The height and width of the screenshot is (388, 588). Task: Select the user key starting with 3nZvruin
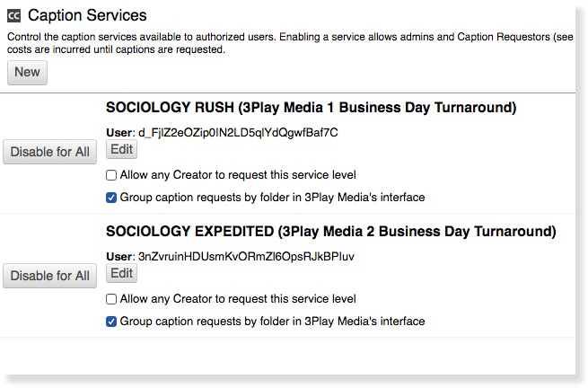pos(246,256)
